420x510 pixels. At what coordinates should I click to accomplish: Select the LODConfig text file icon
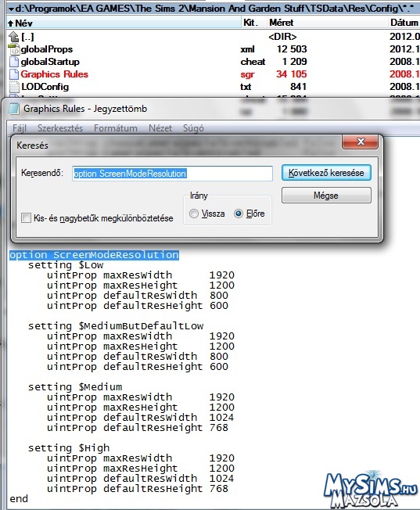click(x=14, y=87)
